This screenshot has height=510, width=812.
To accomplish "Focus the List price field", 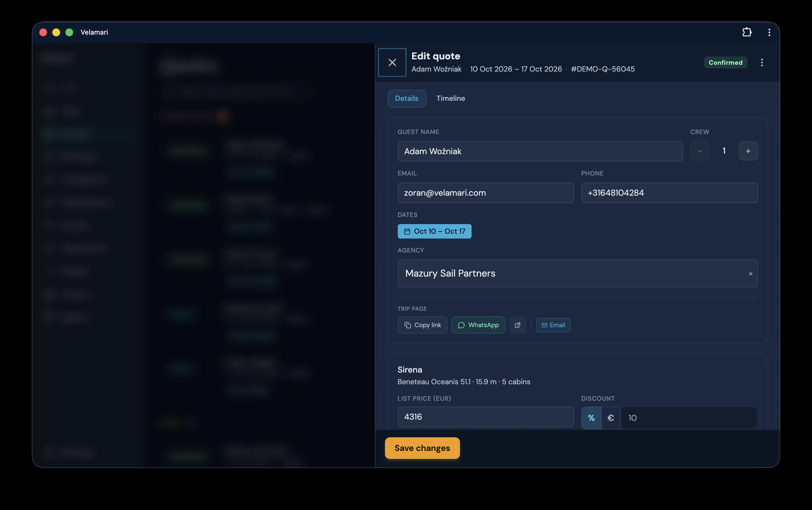I will point(485,417).
